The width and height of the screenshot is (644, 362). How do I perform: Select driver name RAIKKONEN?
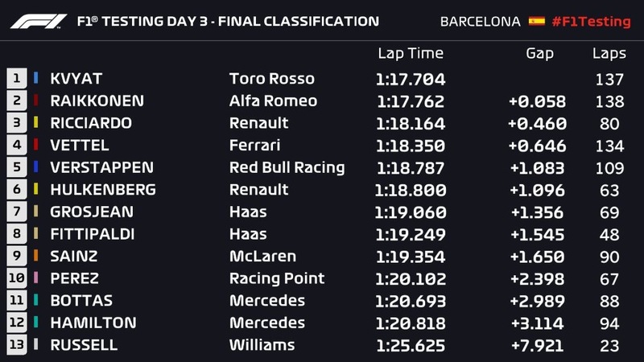click(97, 101)
